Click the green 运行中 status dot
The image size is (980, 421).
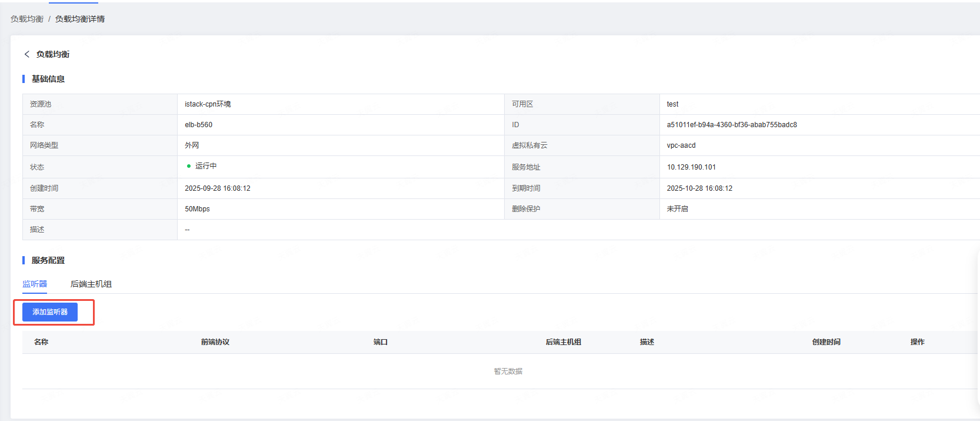point(189,166)
